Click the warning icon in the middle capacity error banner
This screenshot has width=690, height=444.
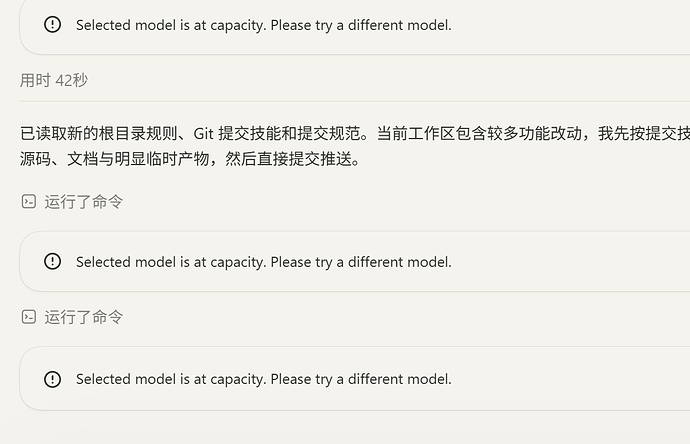click(x=52, y=261)
